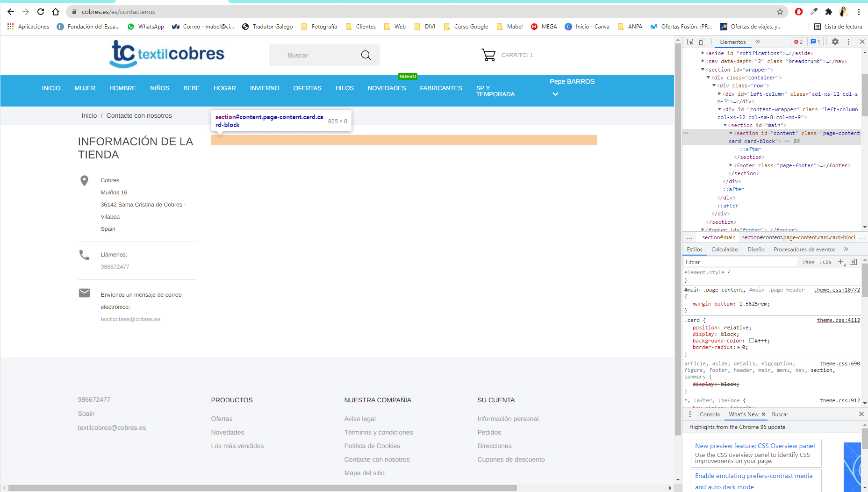The height and width of the screenshot is (492, 868).
Task: Expand footer page-footer node
Action: click(x=731, y=165)
